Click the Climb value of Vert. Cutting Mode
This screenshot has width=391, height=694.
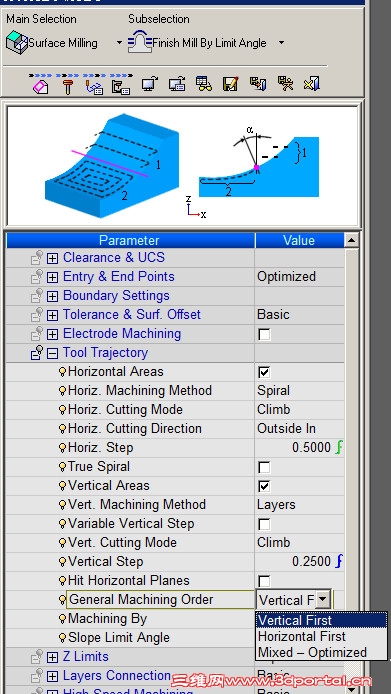click(x=274, y=542)
